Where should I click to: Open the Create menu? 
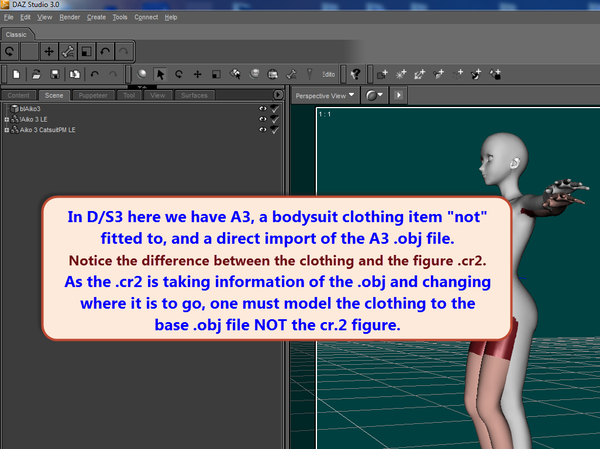pos(96,17)
